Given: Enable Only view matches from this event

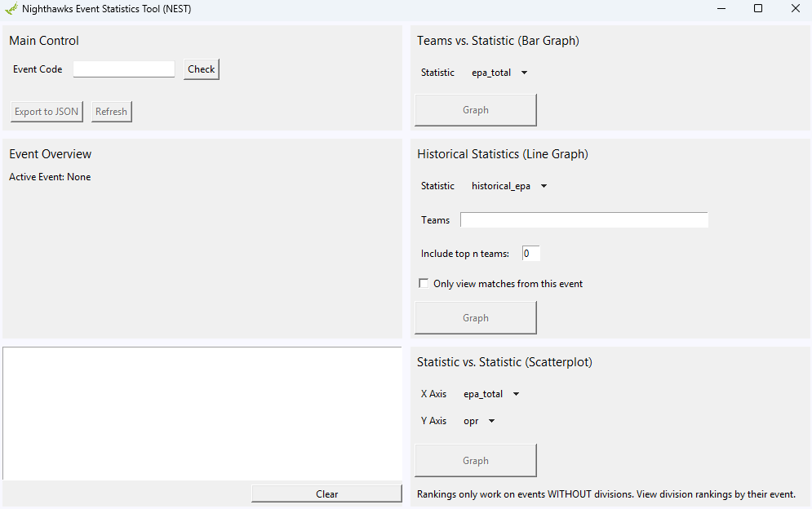Looking at the screenshot, I should pyautogui.click(x=424, y=283).
